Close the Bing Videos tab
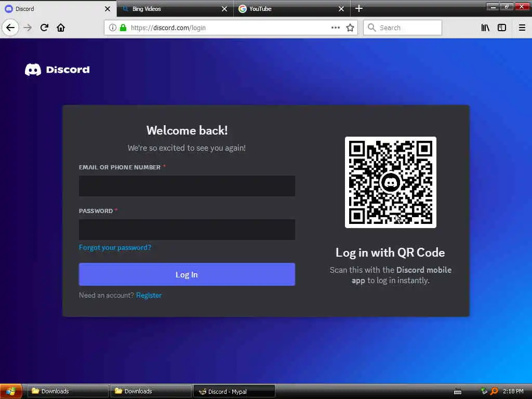532x399 pixels. coord(224,9)
